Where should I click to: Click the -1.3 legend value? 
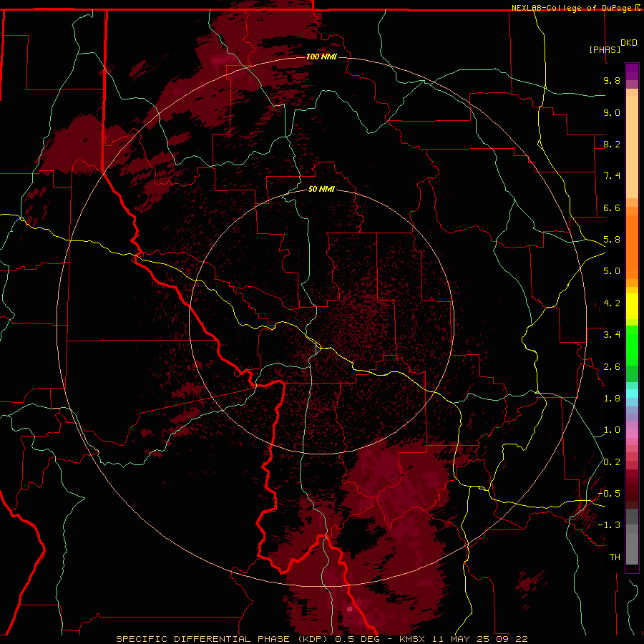click(610, 525)
